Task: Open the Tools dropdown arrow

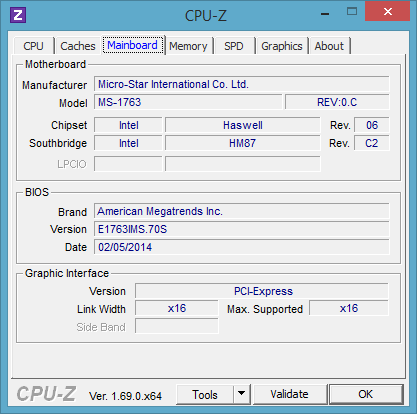Action: [242, 394]
